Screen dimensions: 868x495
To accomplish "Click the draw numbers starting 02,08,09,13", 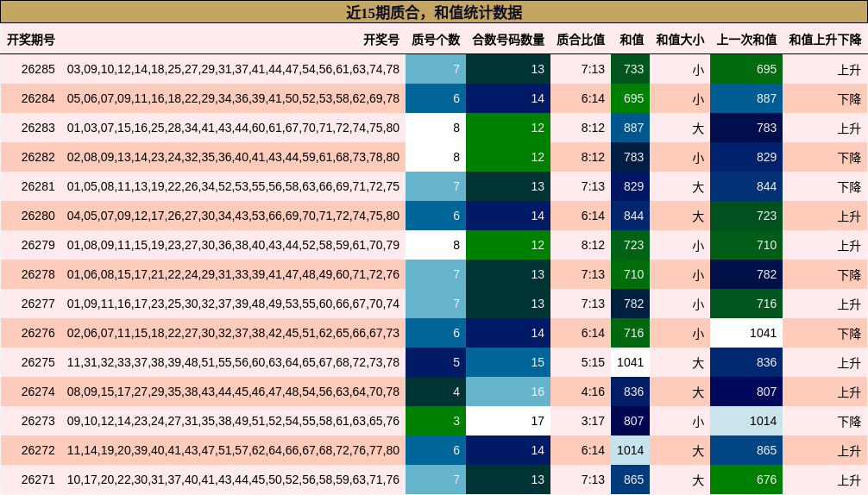I will click(233, 157).
